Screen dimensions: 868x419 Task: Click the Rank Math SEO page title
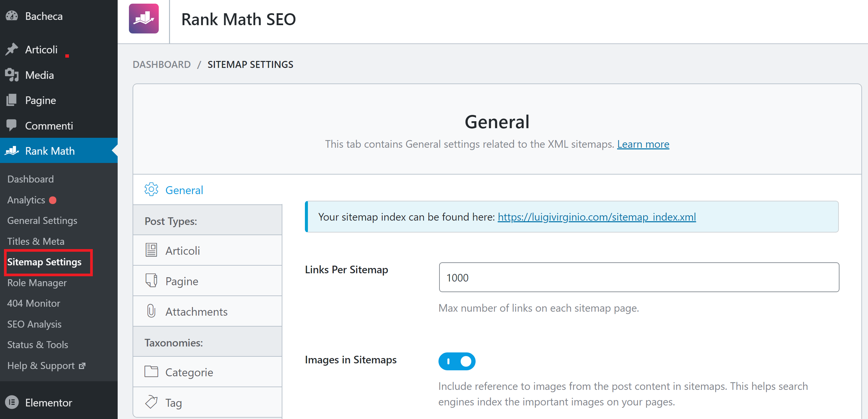[x=239, y=19]
